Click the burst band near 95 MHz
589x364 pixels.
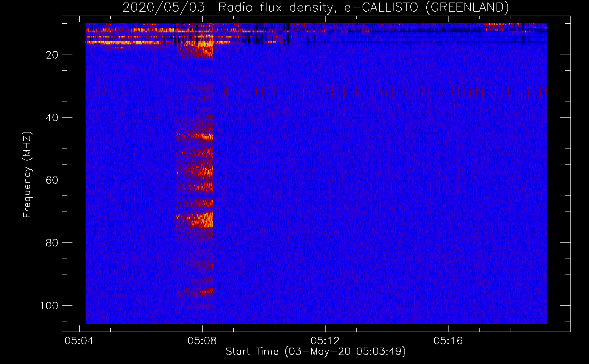(x=195, y=291)
